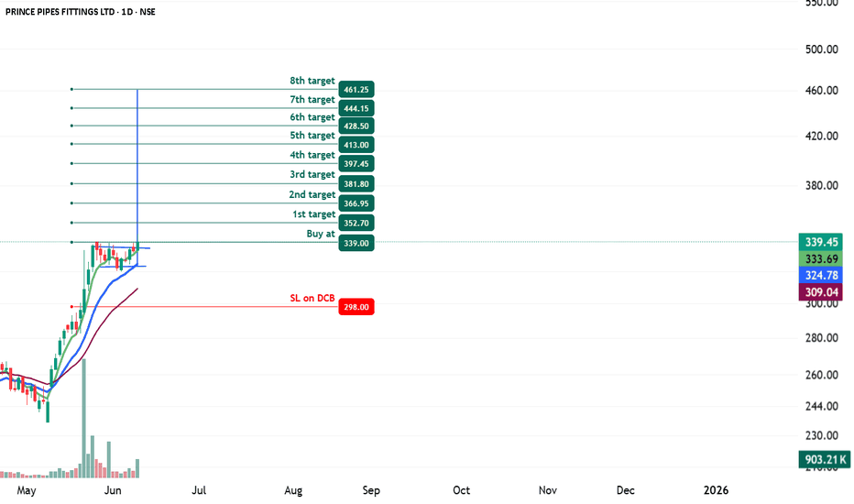This screenshot has height=504, width=854.
Task: Click the 2nd target 366.95 tag
Action: tap(356, 203)
